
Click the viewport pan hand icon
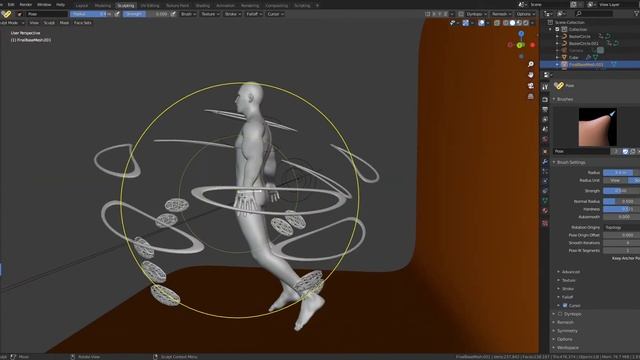point(531,75)
